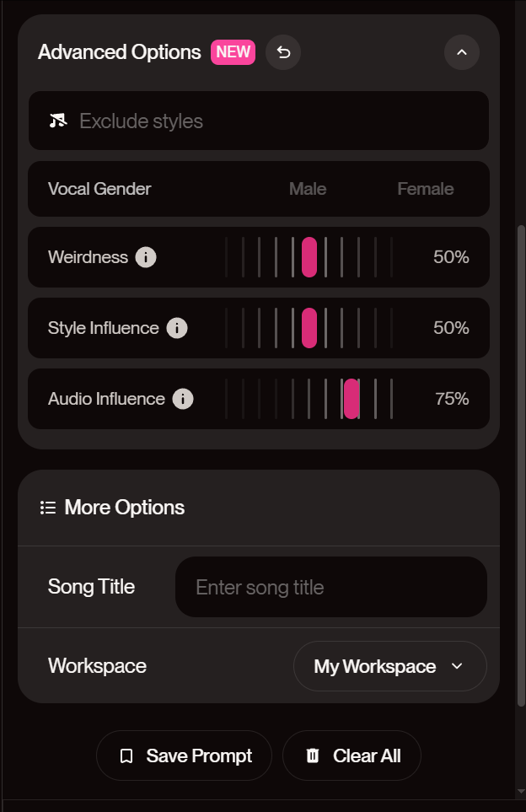Click the Exclude styles music icon
Viewport: 526px width, 812px height.
57,121
